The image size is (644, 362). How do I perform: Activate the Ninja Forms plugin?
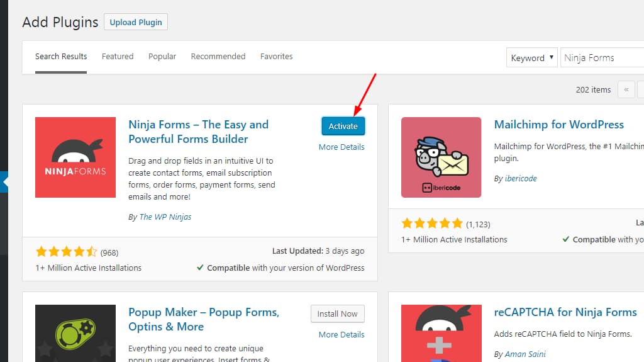coord(343,126)
